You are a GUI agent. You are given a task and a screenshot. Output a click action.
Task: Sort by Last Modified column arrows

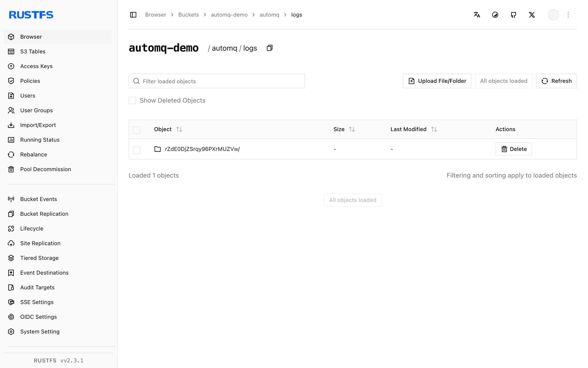pyautogui.click(x=434, y=129)
